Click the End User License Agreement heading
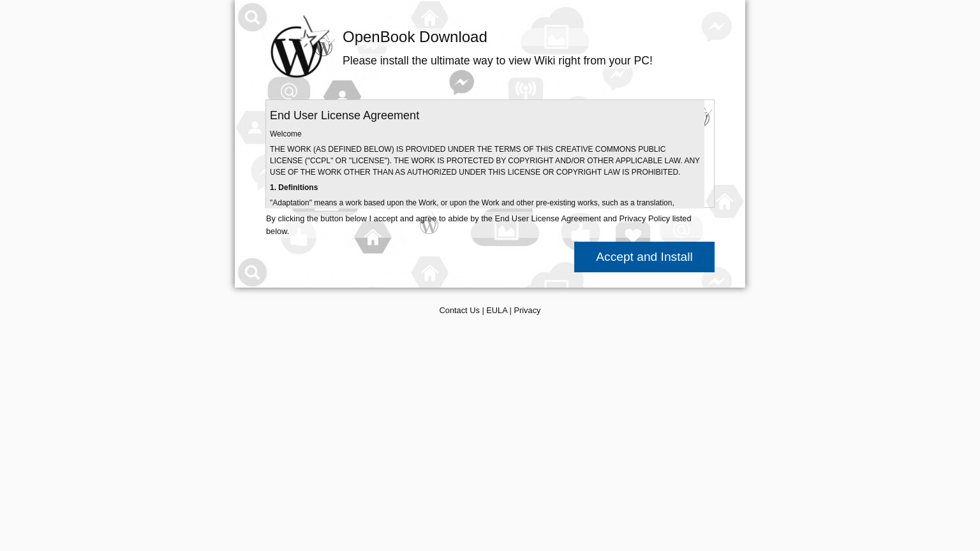The height and width of the screenshot is (551, 980). 345,115
